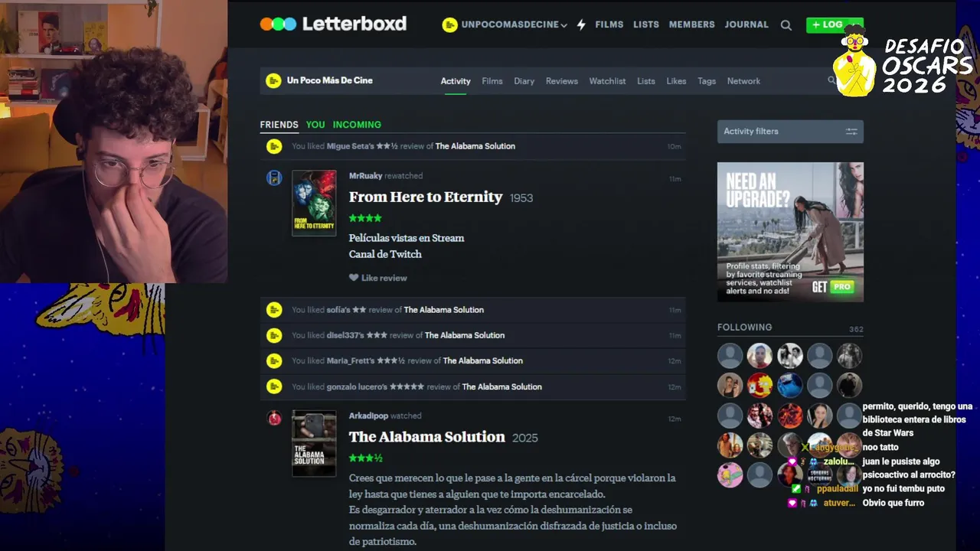Click the profile search icon beside Network

point(831,80)
